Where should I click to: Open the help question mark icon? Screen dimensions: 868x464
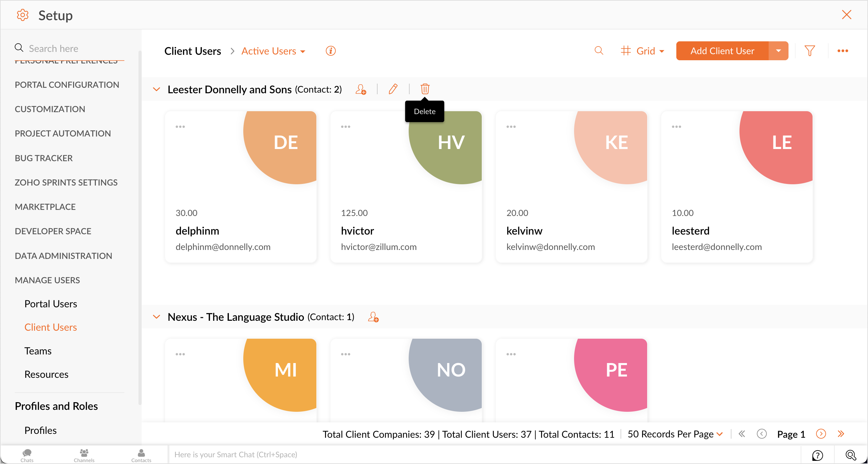817,455
